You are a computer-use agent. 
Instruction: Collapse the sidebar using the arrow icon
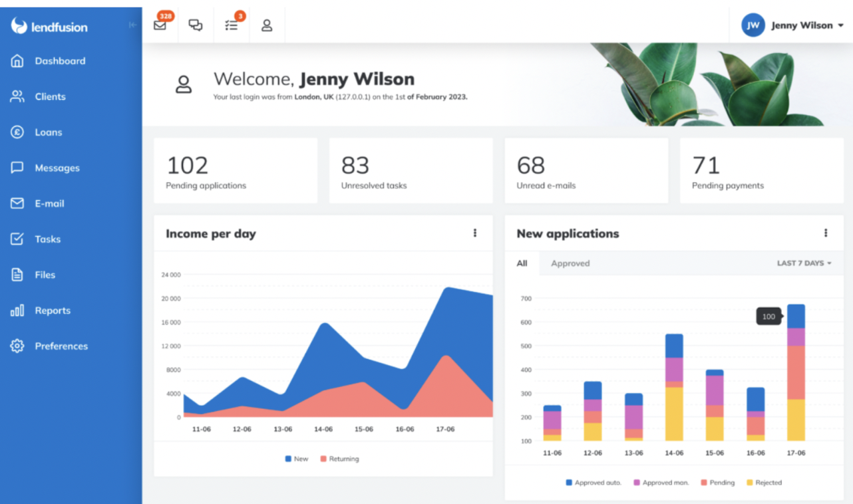tap(132, 25)
